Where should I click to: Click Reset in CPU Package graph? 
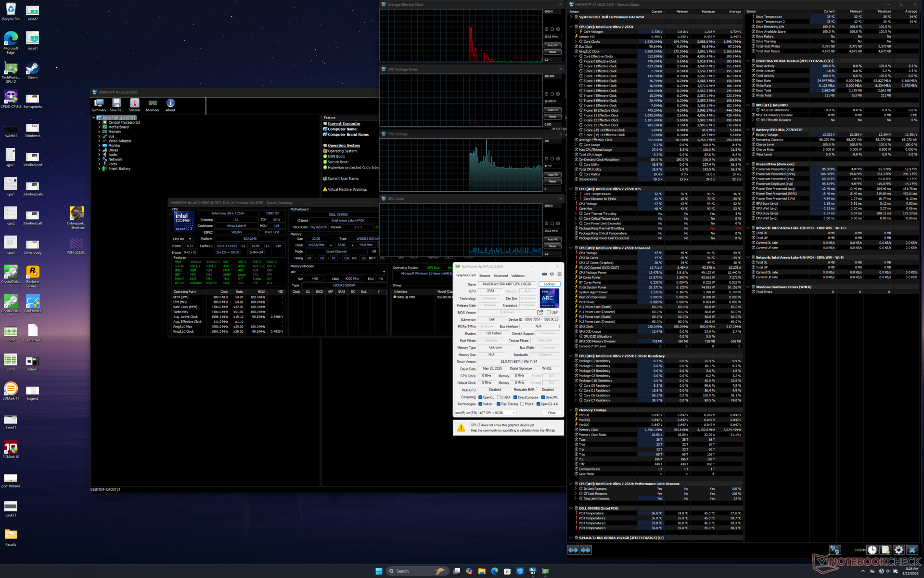(552, 182)
